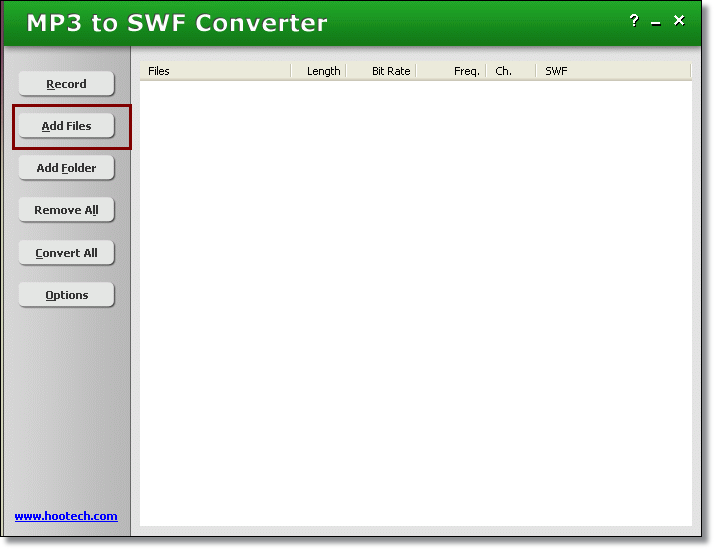
Task: Open the Options settings
Action: [66, 295]
